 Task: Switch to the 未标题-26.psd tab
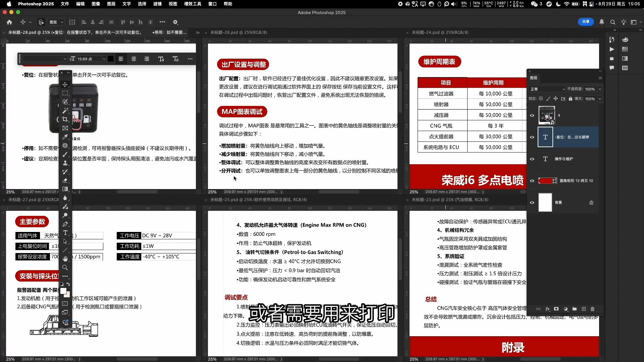click(238, 33)
